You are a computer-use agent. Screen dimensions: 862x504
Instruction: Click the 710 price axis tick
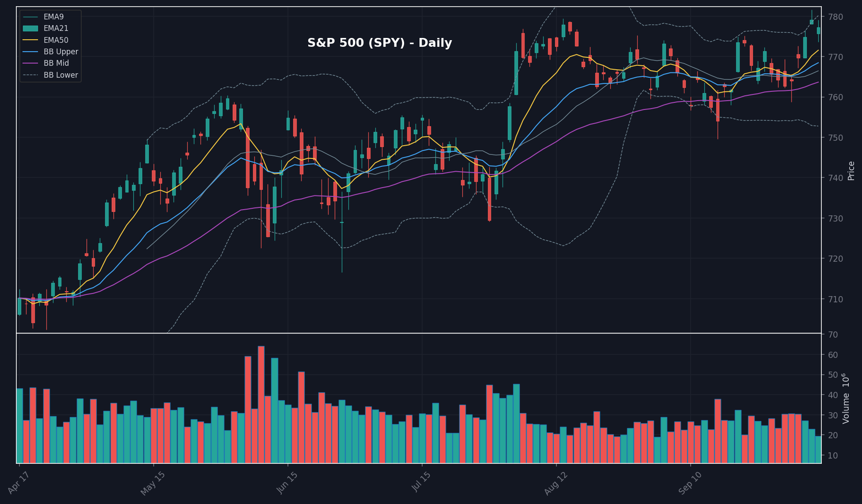tap(836, 299)
